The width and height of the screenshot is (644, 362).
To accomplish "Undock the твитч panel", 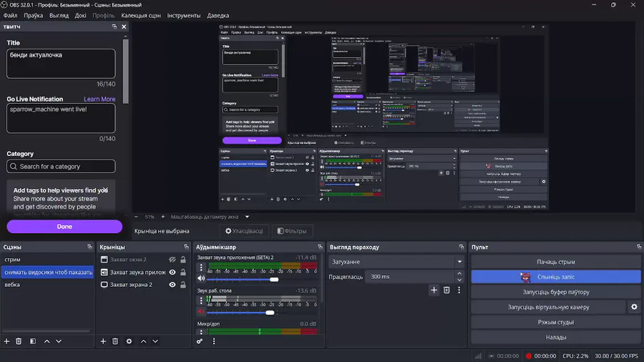I will pos(114,26).
